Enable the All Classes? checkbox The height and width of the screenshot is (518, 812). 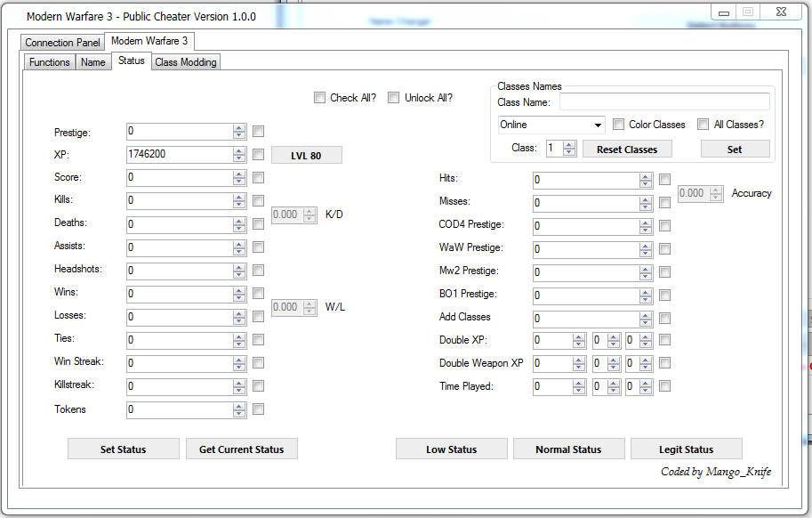[703, 125]
